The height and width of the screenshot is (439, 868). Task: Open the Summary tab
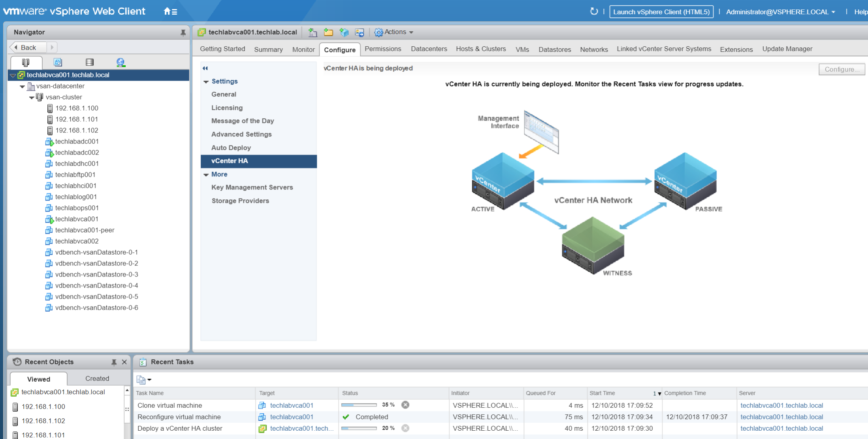click(268, 49)
